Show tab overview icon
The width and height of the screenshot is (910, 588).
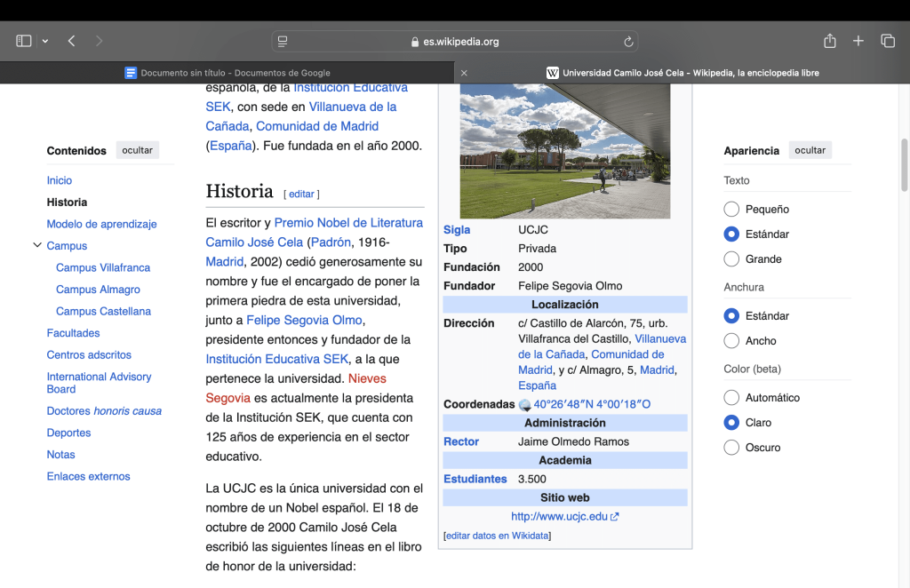click(x=888, y=41)
